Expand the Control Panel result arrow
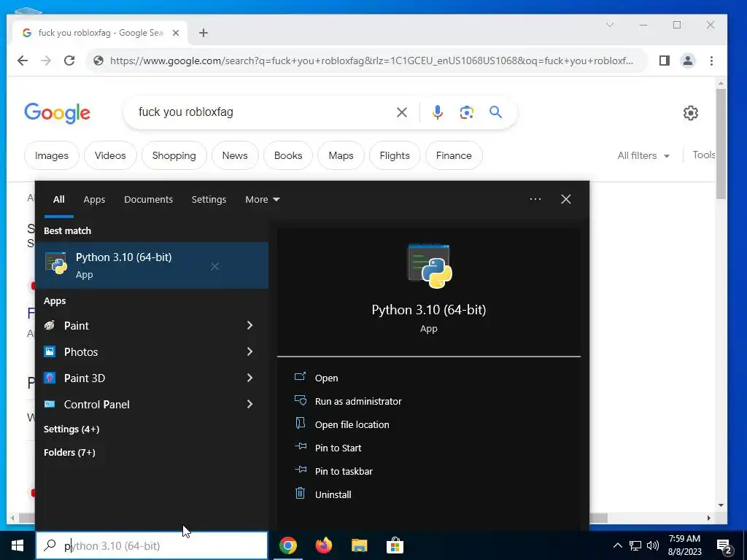Viewport: 747px width, 560px height. [249, 404]
